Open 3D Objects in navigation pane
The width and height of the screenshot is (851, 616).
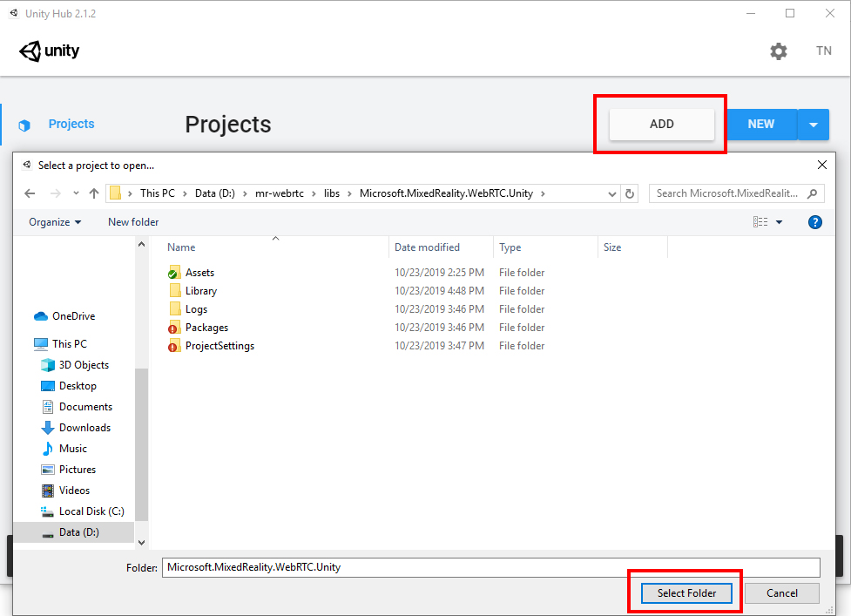point(76,365)
